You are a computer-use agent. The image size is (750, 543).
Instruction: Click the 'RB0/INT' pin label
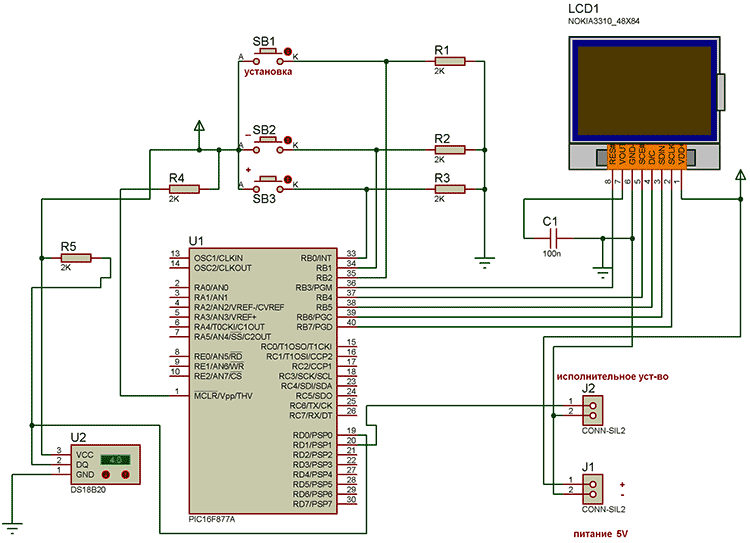click(x=316, y=258)
